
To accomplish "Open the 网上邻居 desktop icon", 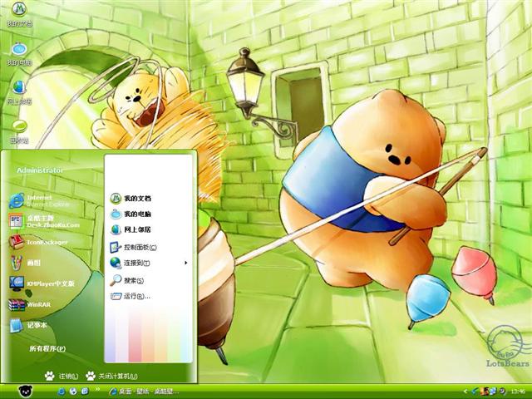I will (19, 92).
